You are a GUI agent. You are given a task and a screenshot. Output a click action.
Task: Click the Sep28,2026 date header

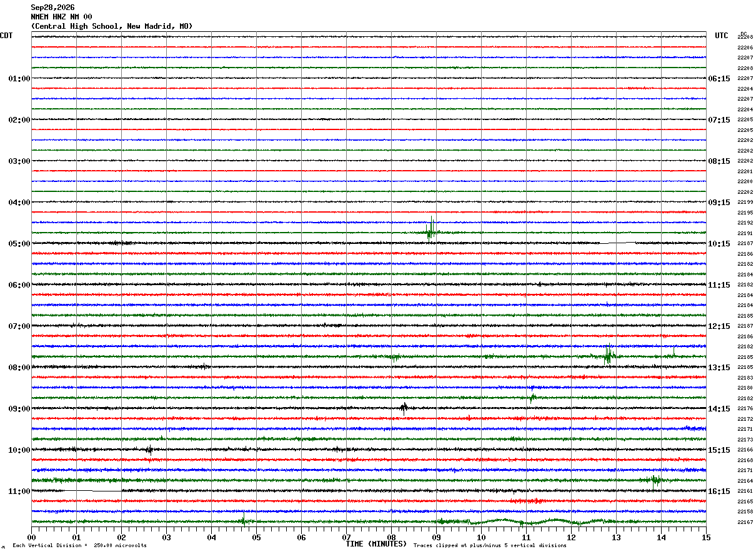pyautogui.click(x=52, y=8)
